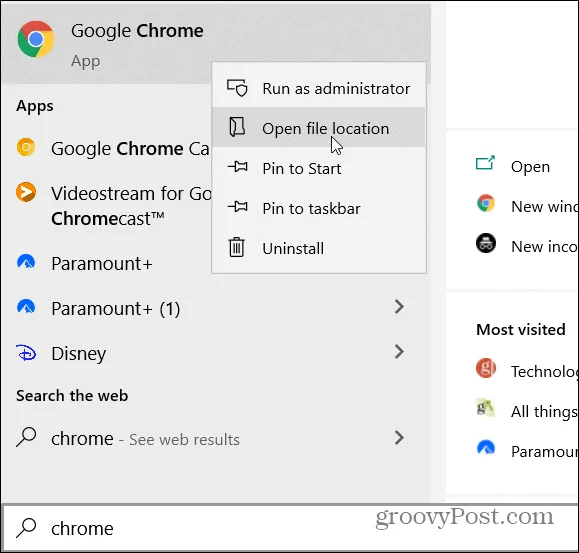
Task: Click the incognito icon for New incognito window
Action: point(486,243)
